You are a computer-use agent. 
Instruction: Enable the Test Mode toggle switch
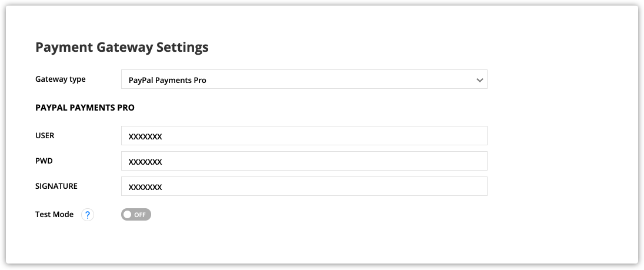coord(136,215)
